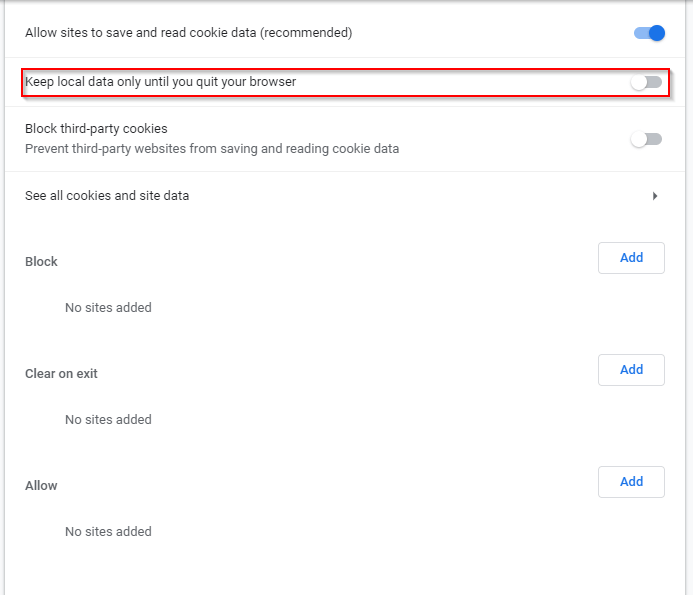The height and width of the screenshot is (595, 693).
Task: Click the Block section heading
Action: (x=42, y=262)
